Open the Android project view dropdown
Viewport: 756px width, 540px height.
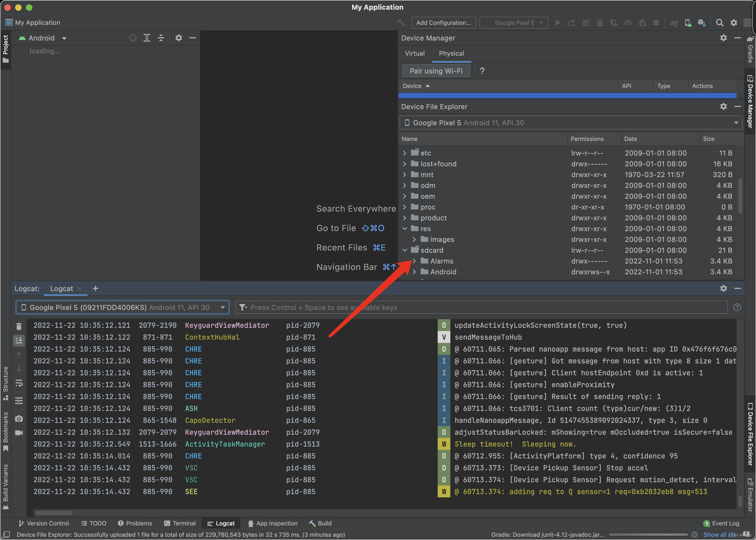pos(43,38)
